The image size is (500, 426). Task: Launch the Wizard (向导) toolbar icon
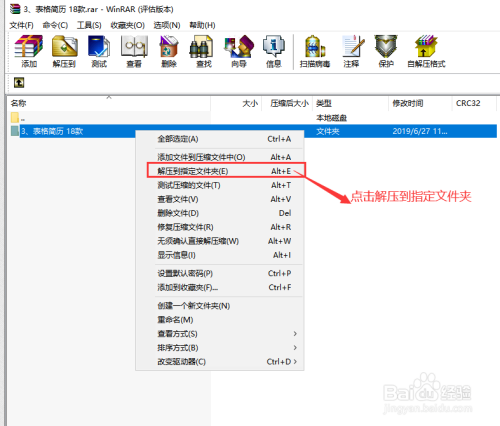point(239,52)
